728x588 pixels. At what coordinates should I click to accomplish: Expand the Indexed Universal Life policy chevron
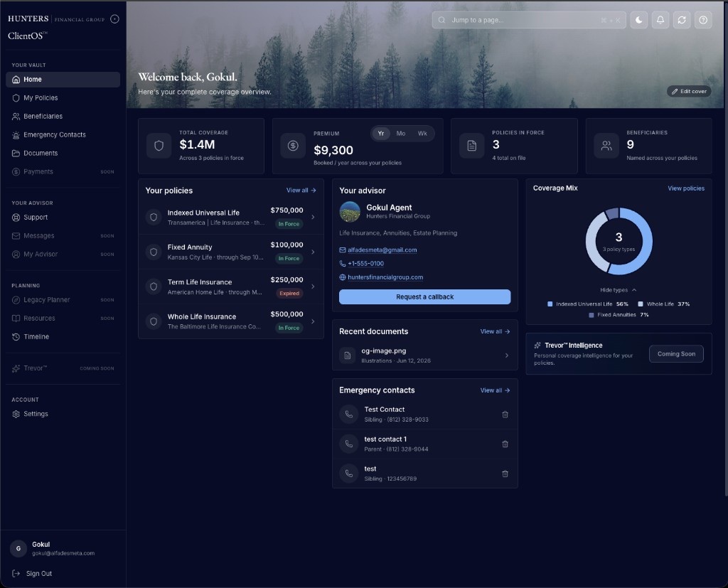(313, 217)
